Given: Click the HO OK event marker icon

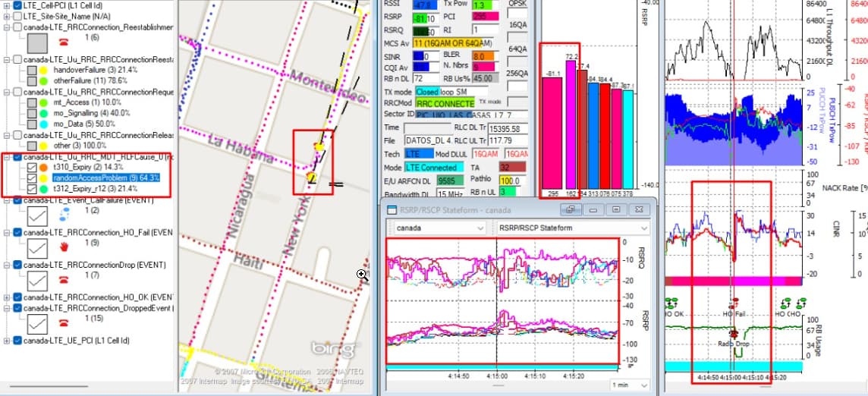Looking at the screenshot, I should coord(675,301).
